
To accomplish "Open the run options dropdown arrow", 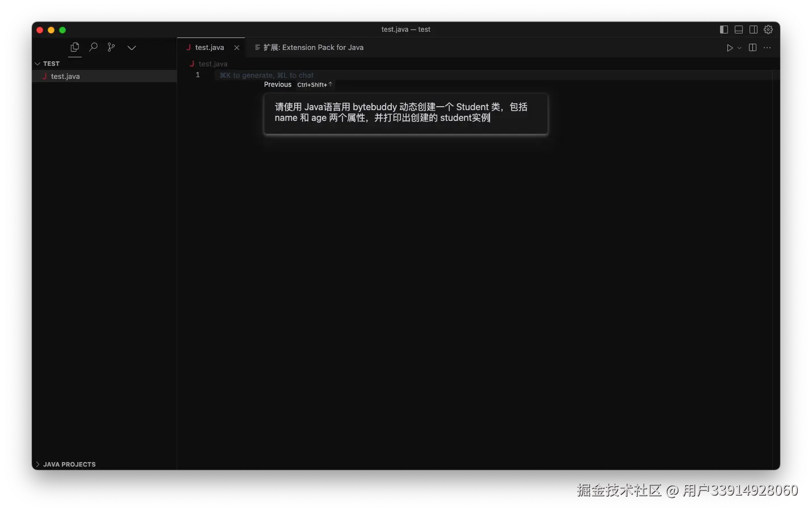I will (x=740, y=48).
